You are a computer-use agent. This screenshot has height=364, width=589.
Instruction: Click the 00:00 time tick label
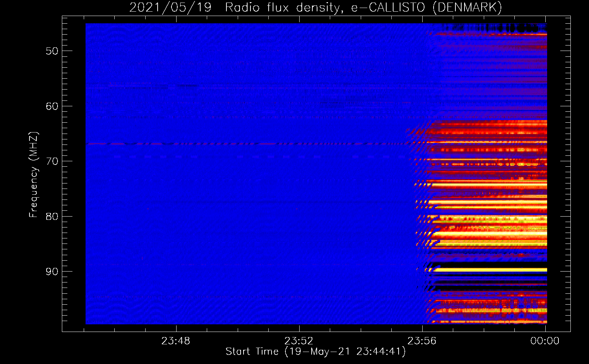(545, 341)
